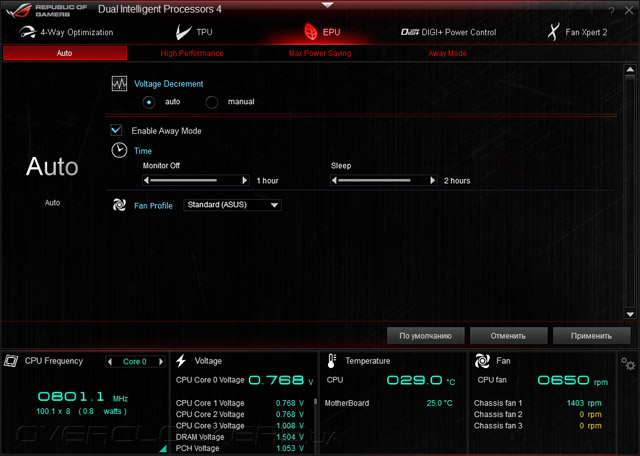Screen dimensions: 640x456
Task: Decrease Sleep time with left arrow
Action: (334, 180)
